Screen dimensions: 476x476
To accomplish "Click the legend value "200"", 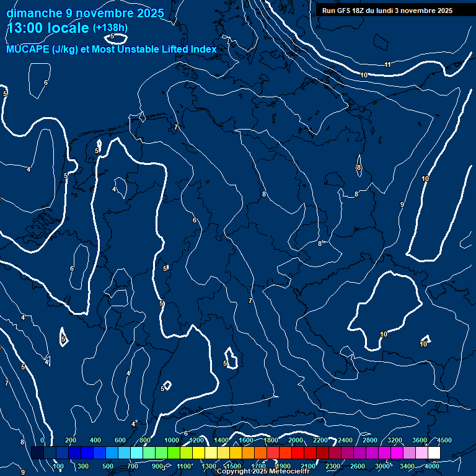I will tap(71, 440).
